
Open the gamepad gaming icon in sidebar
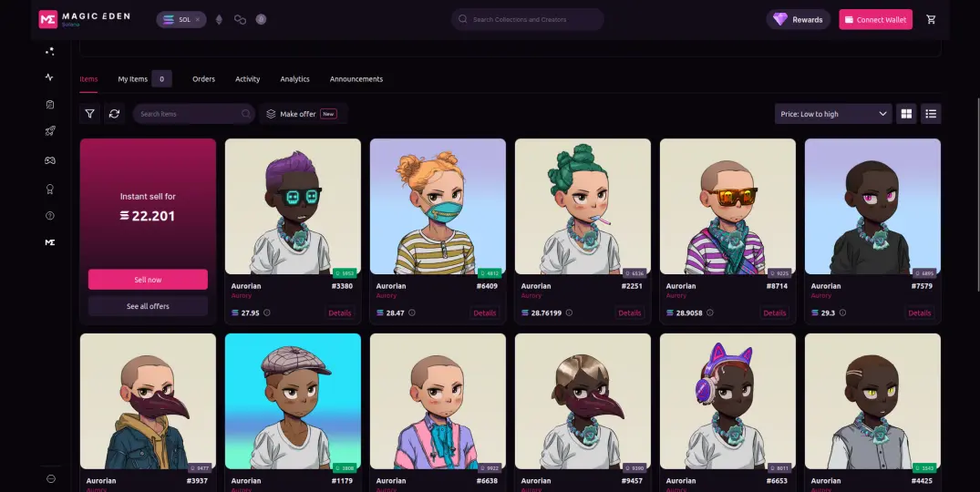[x=50, y=160]
